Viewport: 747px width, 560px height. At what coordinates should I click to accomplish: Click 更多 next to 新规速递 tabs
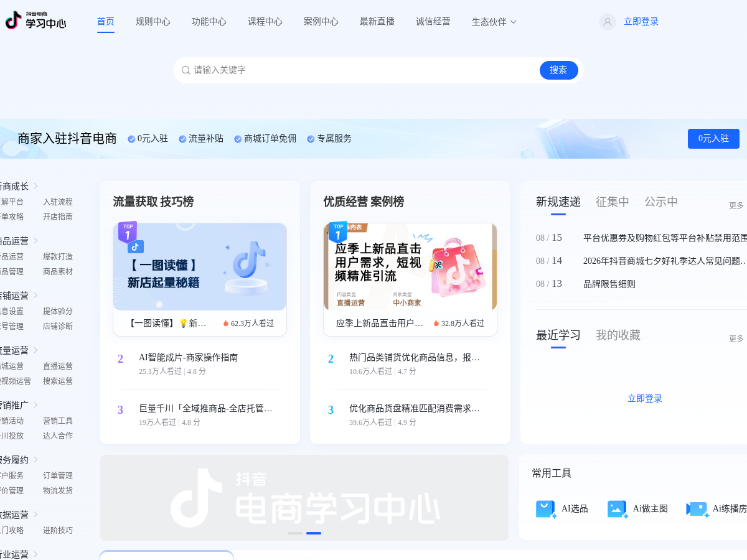click(736, 205)
